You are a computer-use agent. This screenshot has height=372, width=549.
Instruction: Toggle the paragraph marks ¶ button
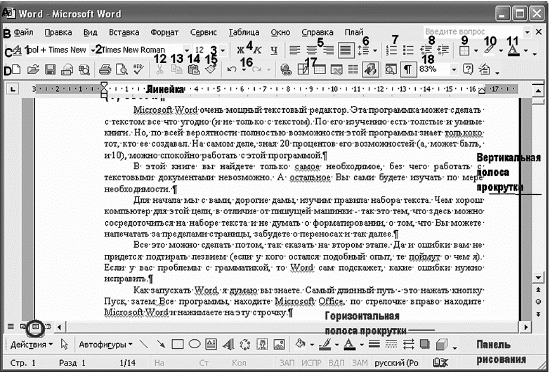coord(408,69)
